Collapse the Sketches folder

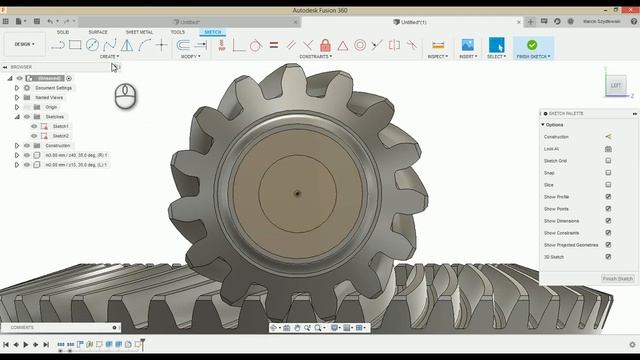(17, 117)
